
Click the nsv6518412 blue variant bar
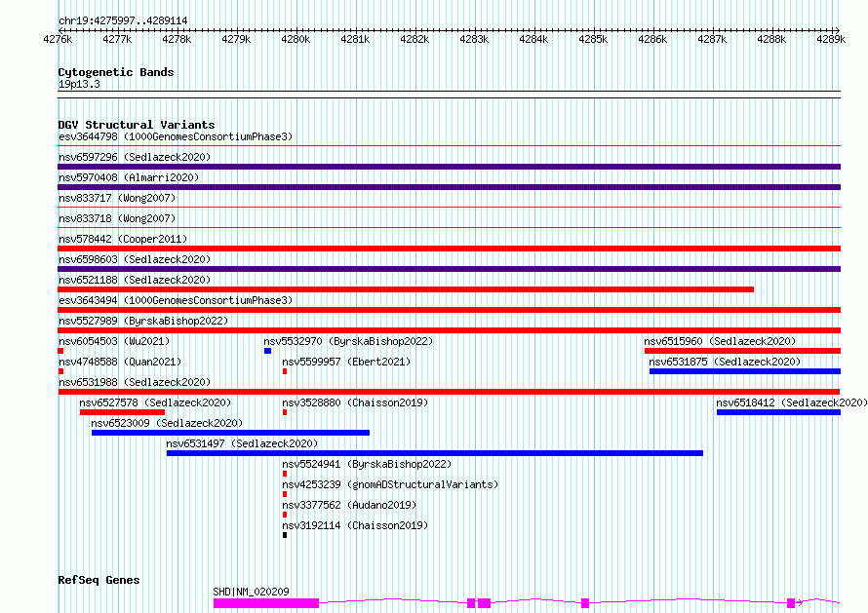pyautogui.click(x=779, y=412)
